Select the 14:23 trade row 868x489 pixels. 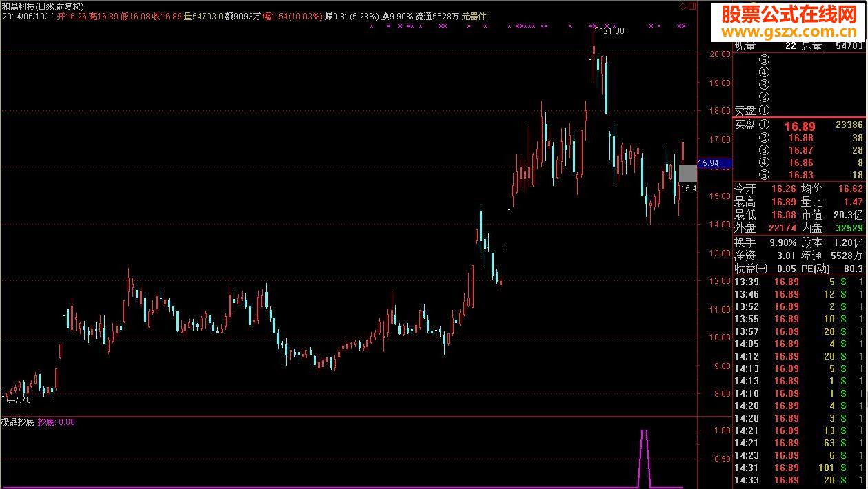(x=798, y=455)
